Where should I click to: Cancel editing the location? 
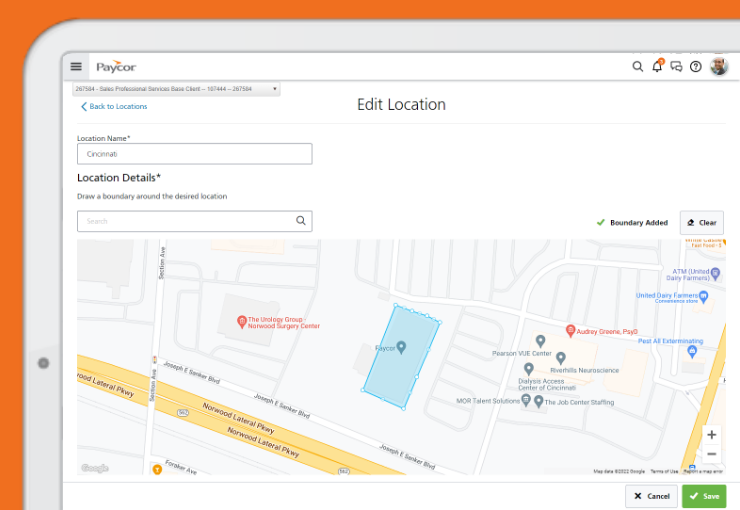(651, 496)
